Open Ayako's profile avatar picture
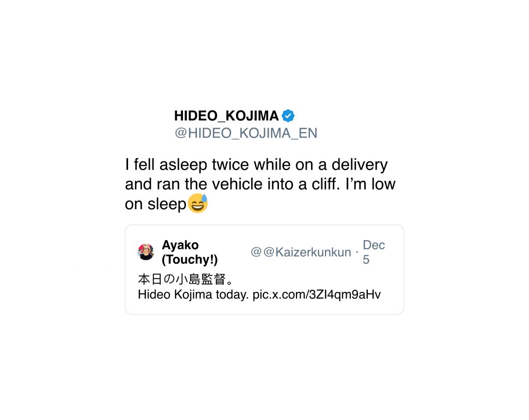 point(146,252)
